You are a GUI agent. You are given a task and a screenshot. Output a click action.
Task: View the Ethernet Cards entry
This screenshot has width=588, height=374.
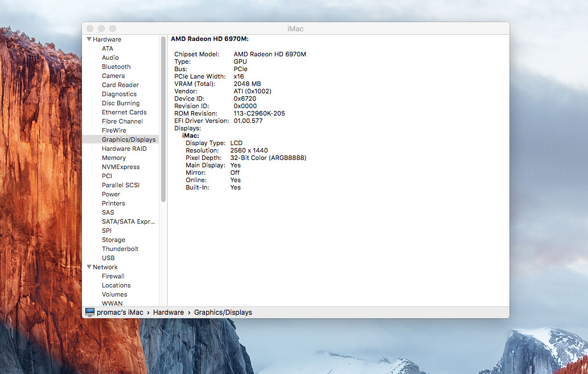coord(124,112)
